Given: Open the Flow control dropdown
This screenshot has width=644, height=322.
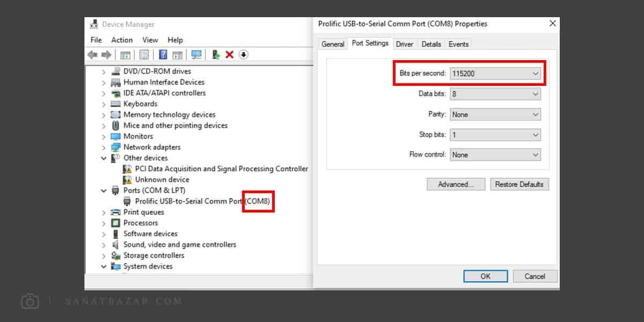Looking at the screenshot, I should pyautogui.click(x=495, y=155).
